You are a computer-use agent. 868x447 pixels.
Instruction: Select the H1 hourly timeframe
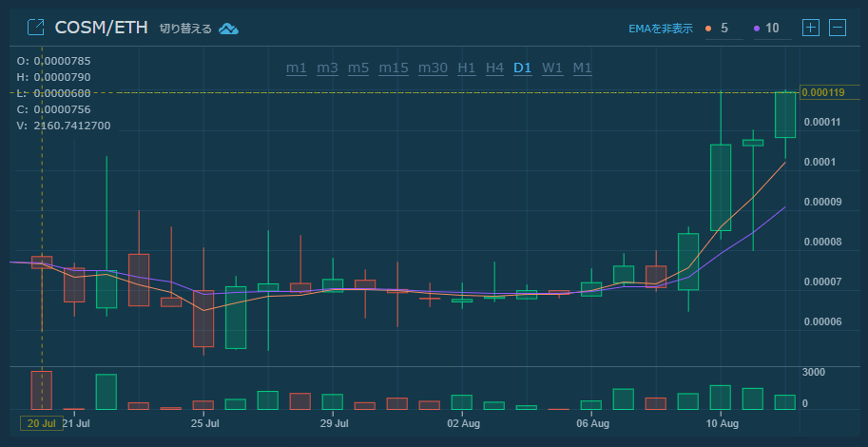[x=467, y=68]
